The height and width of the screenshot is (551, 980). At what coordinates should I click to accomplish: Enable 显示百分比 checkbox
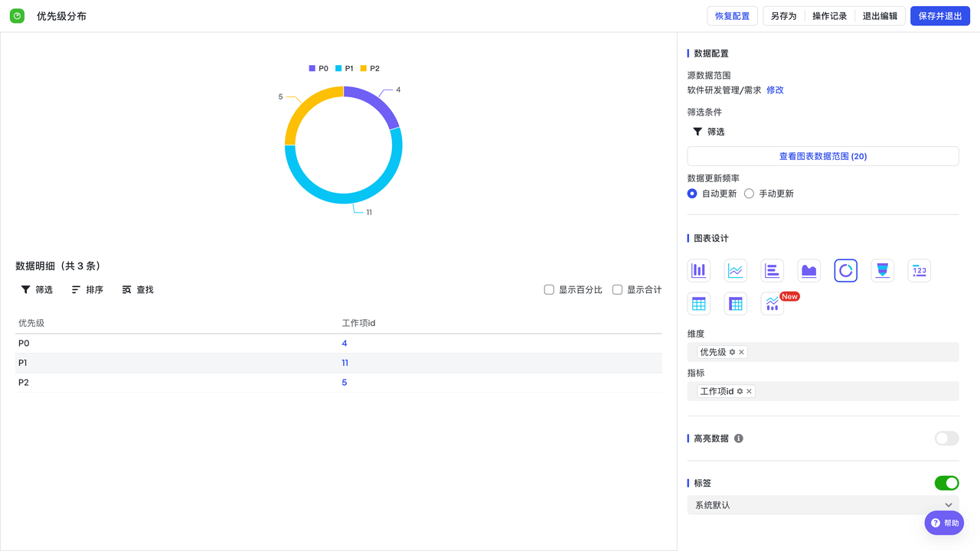[x=549, y=290]
